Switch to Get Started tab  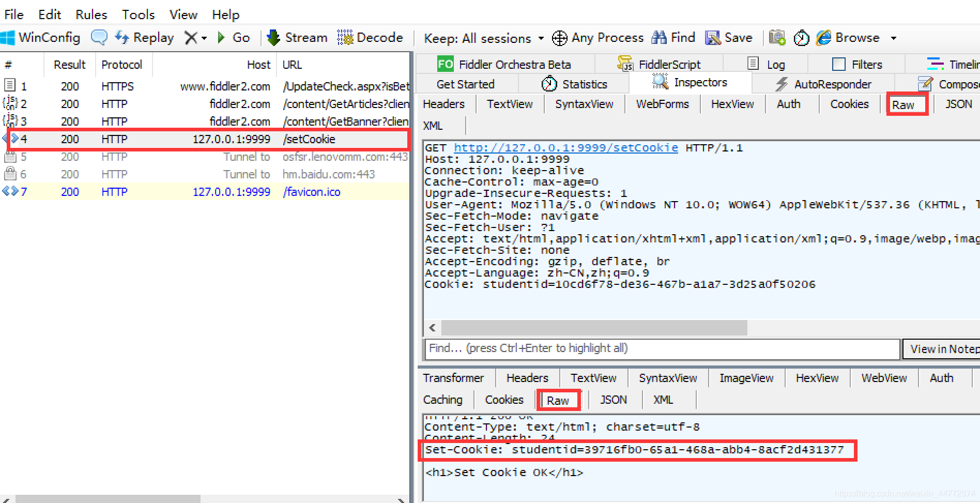coord(466,84)
